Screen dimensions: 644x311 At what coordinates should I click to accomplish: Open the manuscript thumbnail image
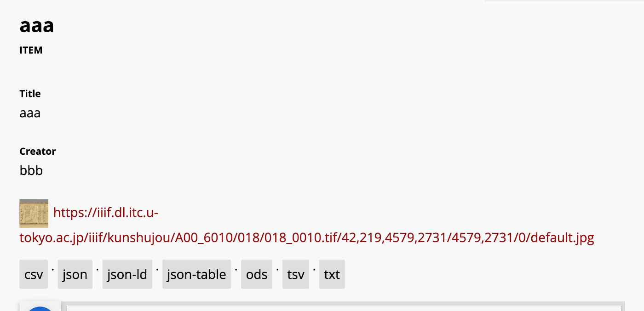tap(33, 213)
